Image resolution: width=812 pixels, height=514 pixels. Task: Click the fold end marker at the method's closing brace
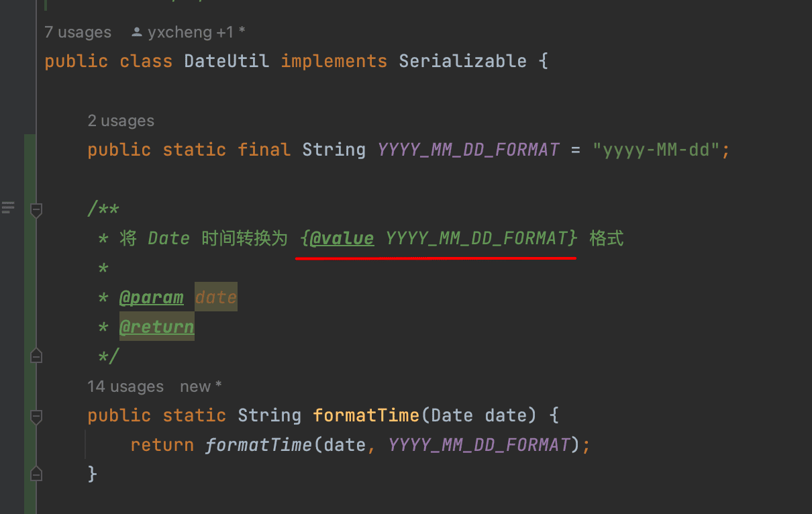(36, 474)
